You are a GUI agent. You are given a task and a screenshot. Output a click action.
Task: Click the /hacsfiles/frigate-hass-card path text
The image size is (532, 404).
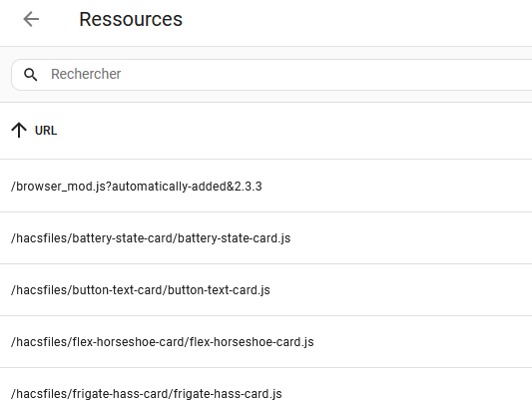pyautogui.click(x=90, y=394)
